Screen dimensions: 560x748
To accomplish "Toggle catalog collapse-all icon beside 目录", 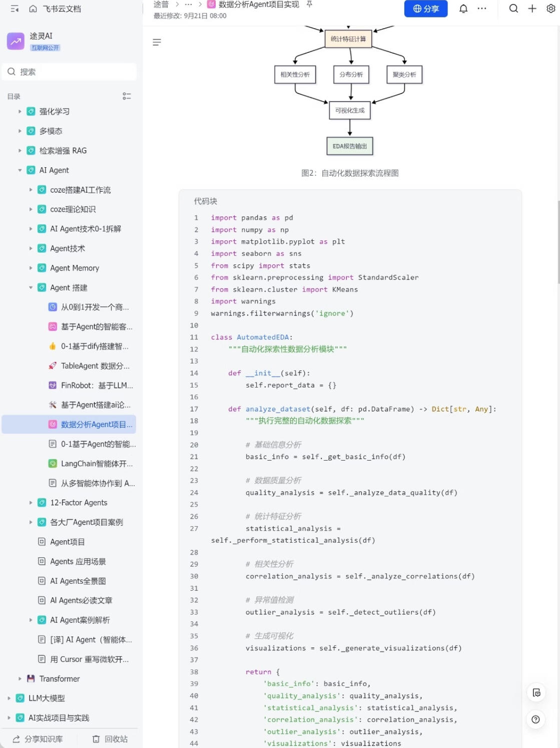I will (127, 96).
